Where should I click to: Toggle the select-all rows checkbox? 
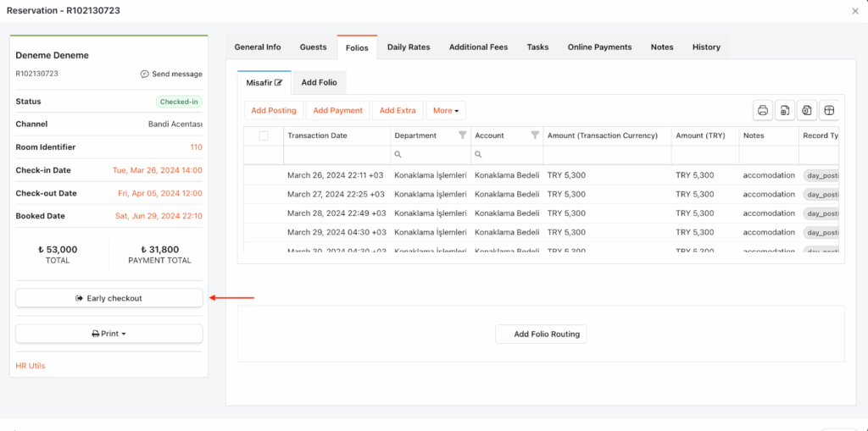coord(264,135)
